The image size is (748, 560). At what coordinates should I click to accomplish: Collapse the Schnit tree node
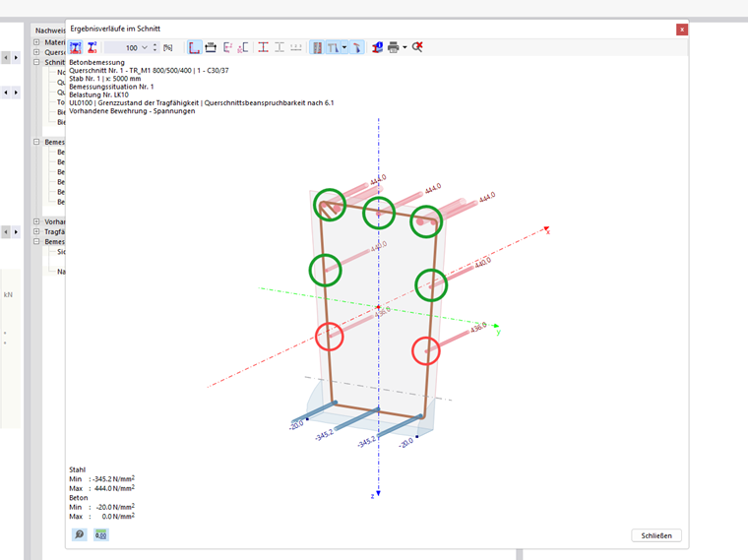(x=36, y=62)
